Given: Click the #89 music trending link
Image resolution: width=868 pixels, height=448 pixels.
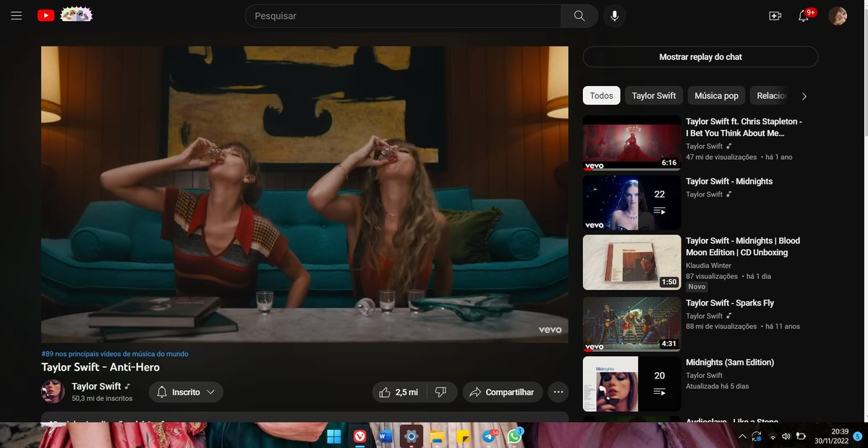Looking at the screenshot, I should pos(115,354).
